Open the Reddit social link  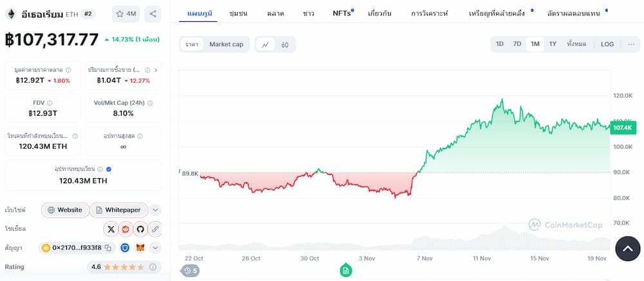point(126,230)
